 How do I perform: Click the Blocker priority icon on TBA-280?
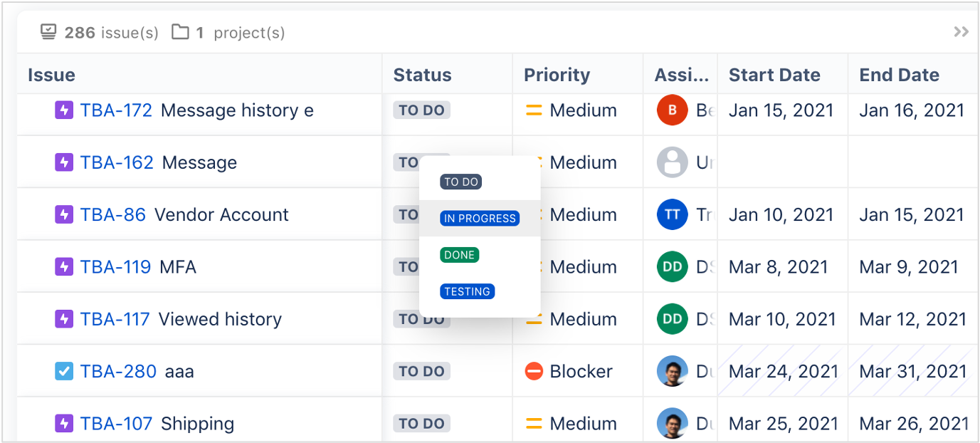(x=534, y=371)
